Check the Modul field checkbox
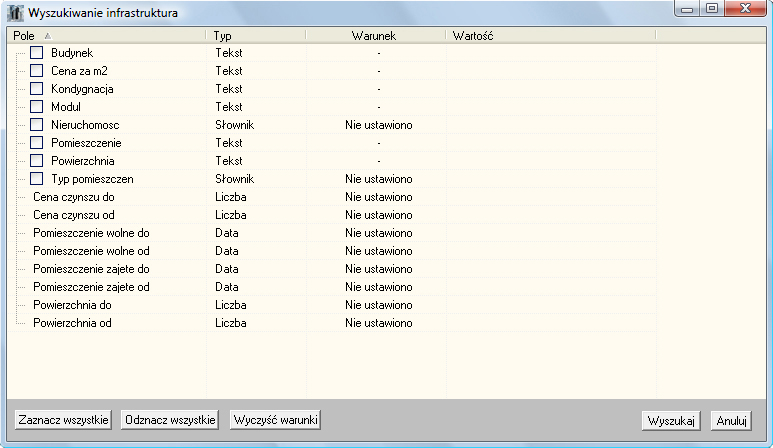Viewport: 773px width, 448px height. [36, 106]
